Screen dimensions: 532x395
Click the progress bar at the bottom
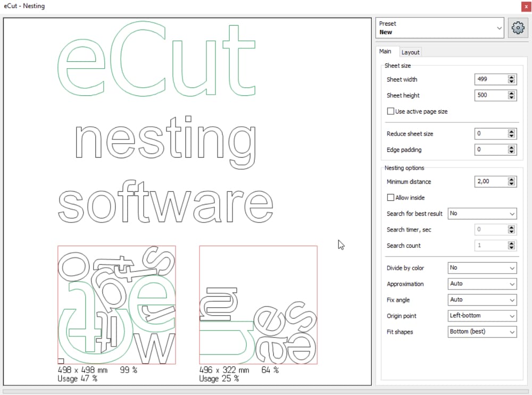click(x=265, y=391)
